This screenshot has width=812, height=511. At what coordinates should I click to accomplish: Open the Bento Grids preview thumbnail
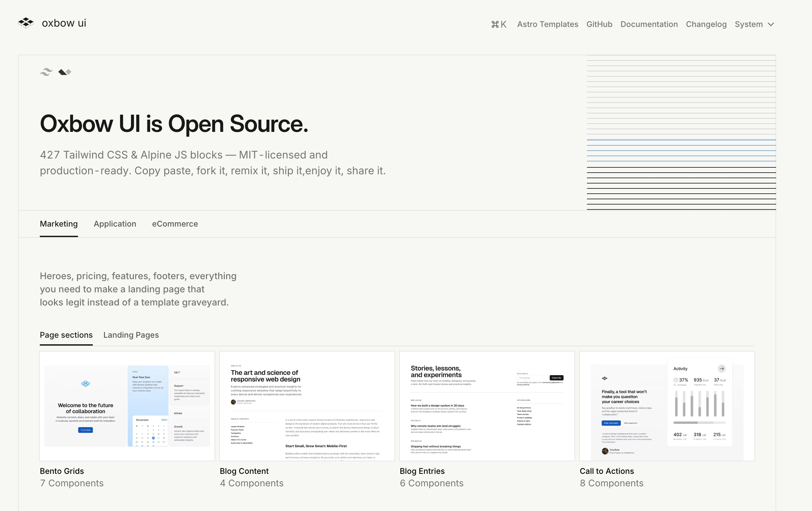[127, 406]
